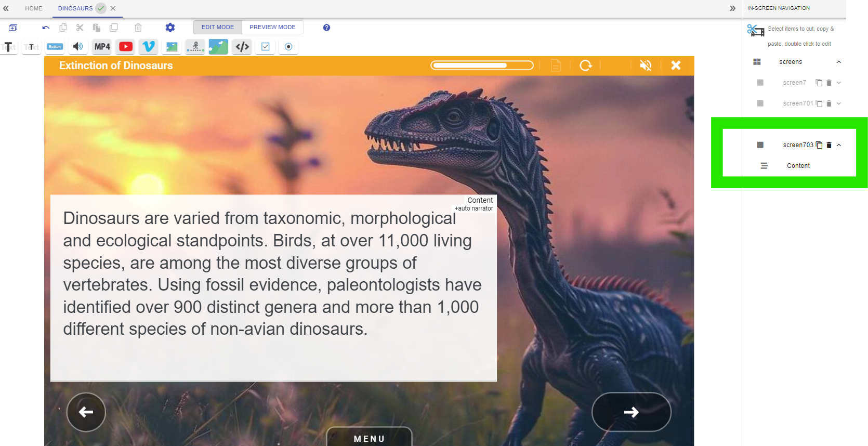Insert a small image element
The image size is (868, 446).
coord(172,47)
